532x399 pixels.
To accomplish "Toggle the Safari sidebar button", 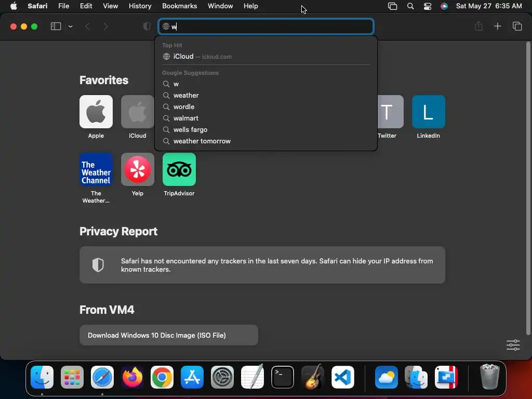I will pos(56,26).
